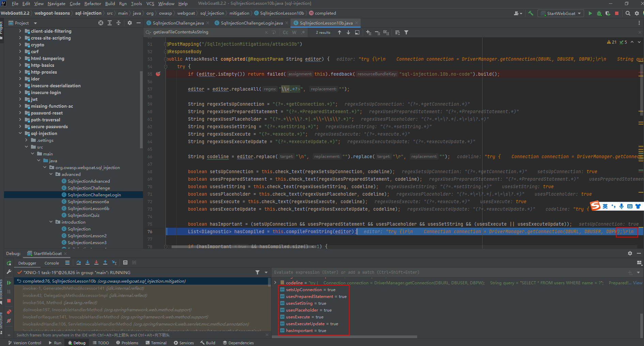This screenshot has height=346, width=644.
Task: Expand the .settings folder
Action: (x=26, y=140)
